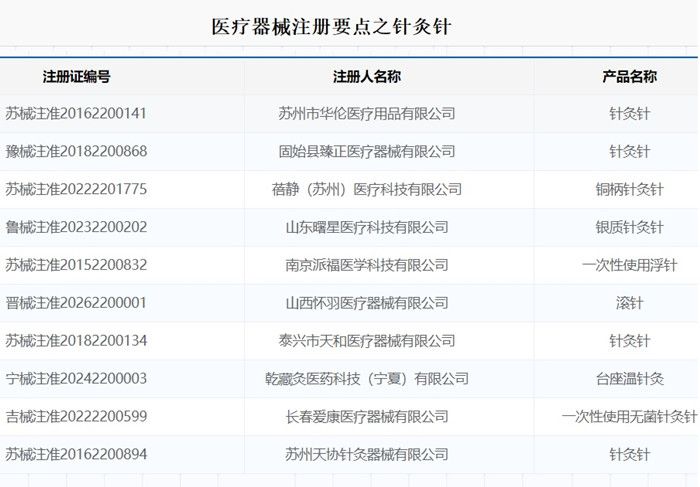Click 针灸针 in the 泰兴市天和 row
Image resolution: width=700 pixels, height=487 pixels.
[629, 341]
